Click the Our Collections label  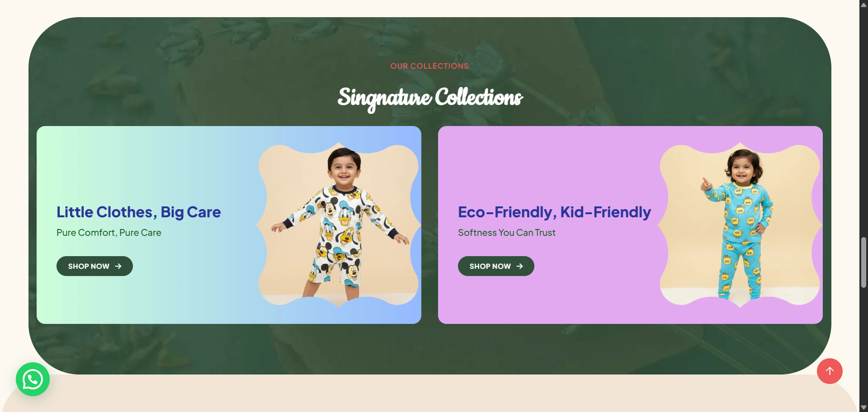coord(429,66)
